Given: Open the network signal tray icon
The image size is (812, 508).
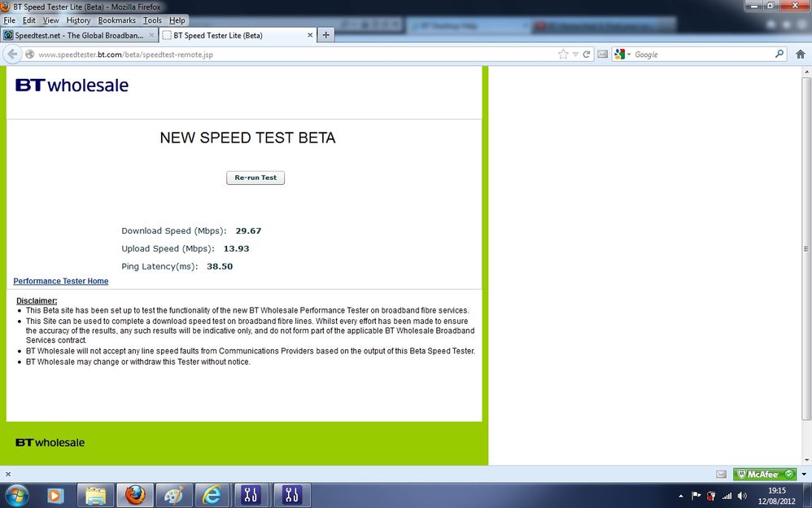Looking at the screenshot, I should coord(727,496).
